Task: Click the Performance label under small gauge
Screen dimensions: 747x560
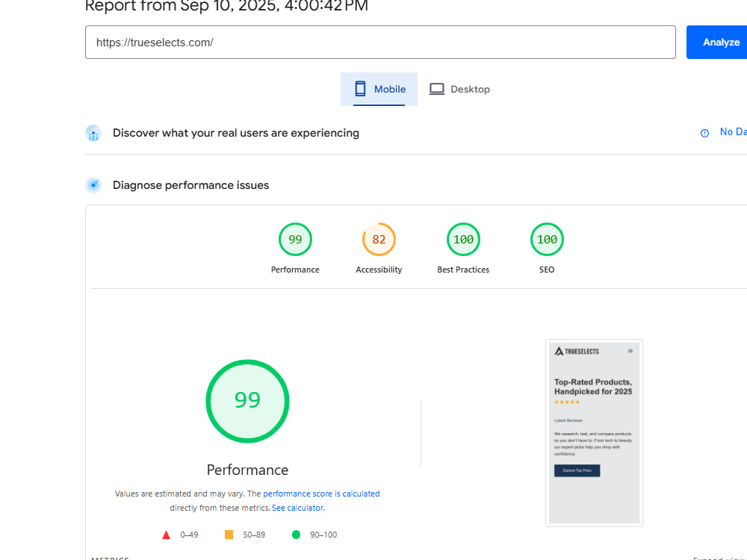Action: tap(295, 270)
